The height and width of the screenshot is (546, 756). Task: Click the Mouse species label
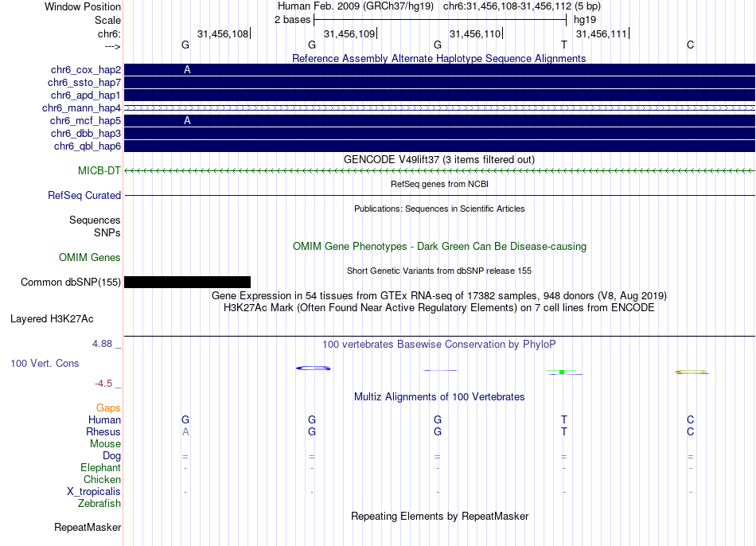tap(105, 444)
